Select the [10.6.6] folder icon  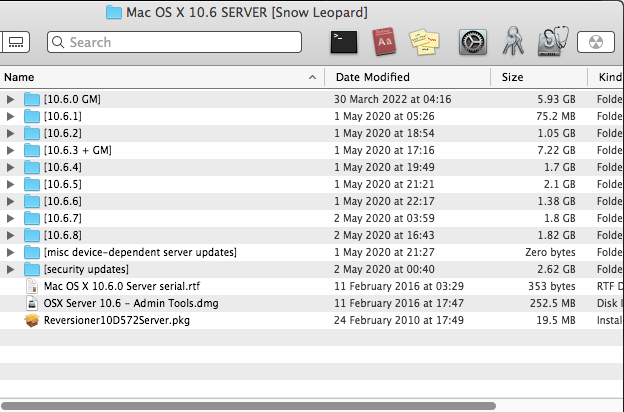click(x=32, y=201)
